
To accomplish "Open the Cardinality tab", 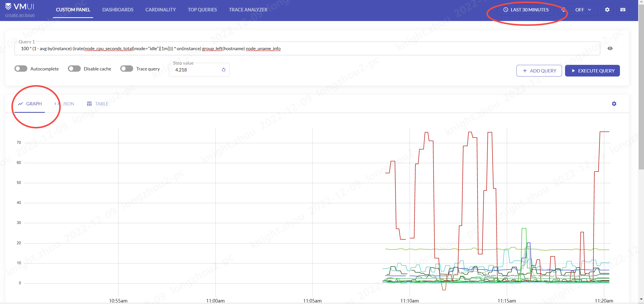I will point(160,10).
